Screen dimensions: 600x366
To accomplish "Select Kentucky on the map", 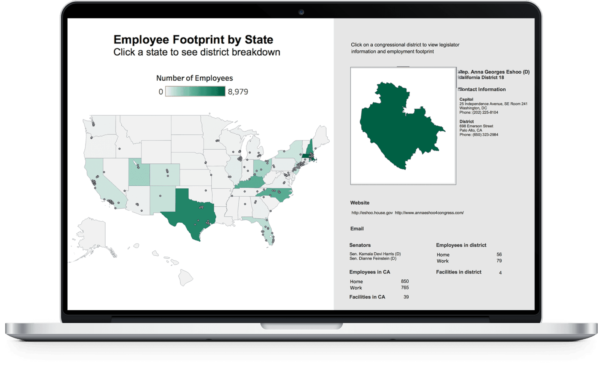I will tap(251, 182).
